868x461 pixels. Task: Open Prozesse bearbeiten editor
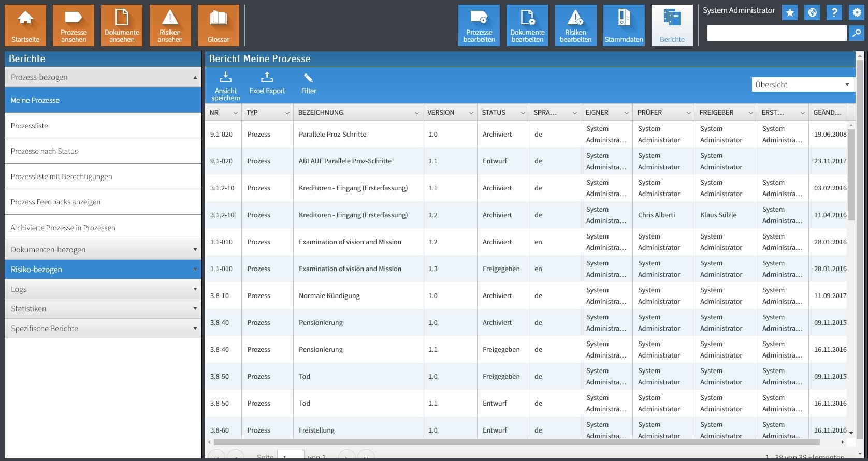click(x=479, y=25)
